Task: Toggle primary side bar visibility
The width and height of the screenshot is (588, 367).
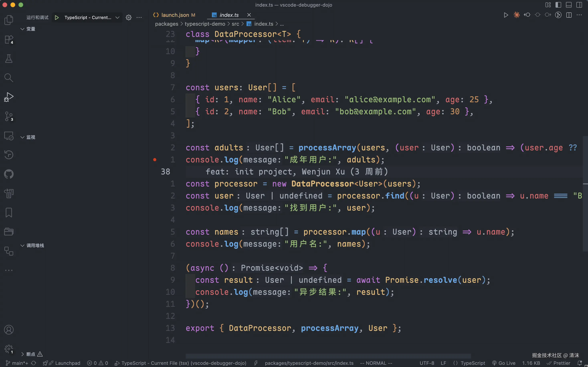Action: tap(558, 5)
